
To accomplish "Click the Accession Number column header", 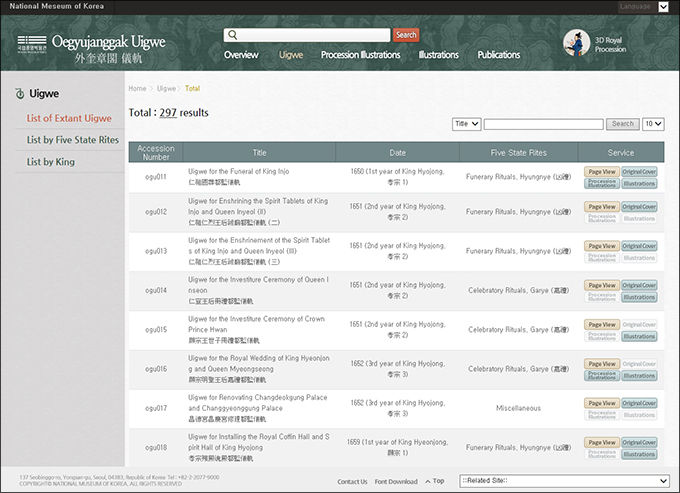I will coord(156,153).
